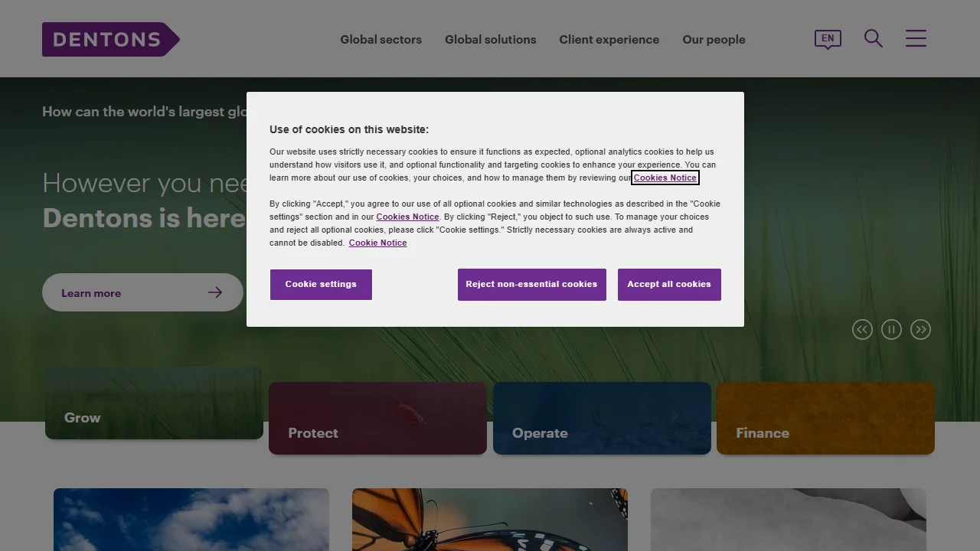Reject non-essential cookies
Screen dimensions: 980x551
pos(531,284)
